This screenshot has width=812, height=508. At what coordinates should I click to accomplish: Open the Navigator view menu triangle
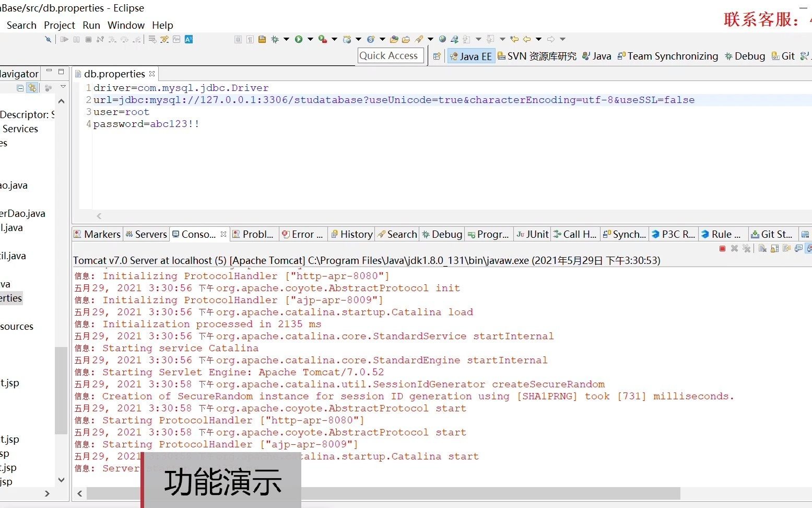[x=63, y=87]
